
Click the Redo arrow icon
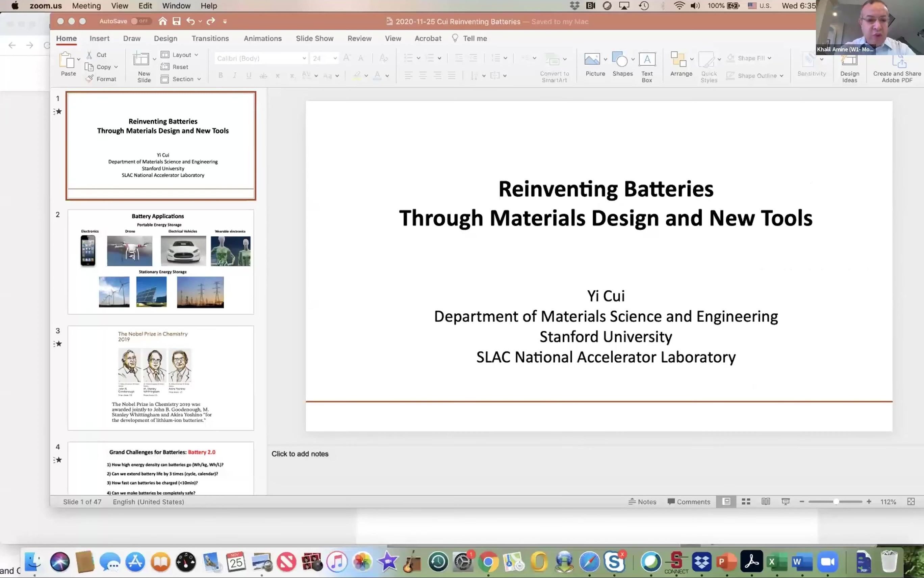coord(211,21)
